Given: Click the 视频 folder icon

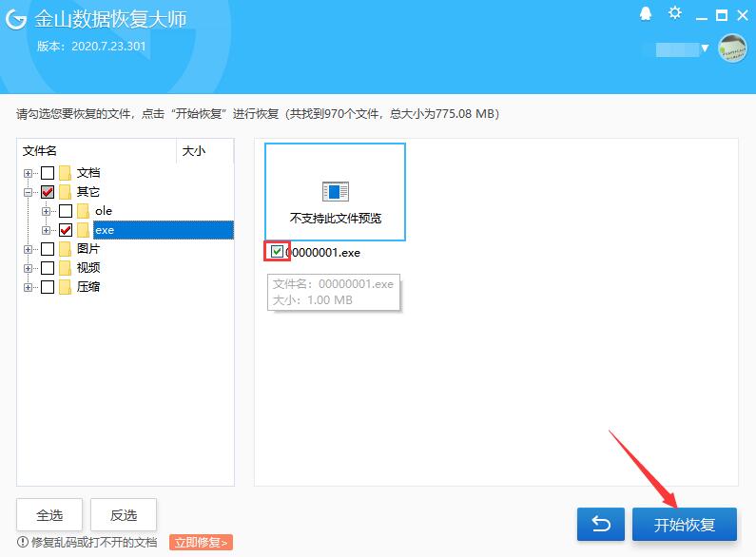Looking at the screenshot, I should pyautogui.click(x=65, y=268).
